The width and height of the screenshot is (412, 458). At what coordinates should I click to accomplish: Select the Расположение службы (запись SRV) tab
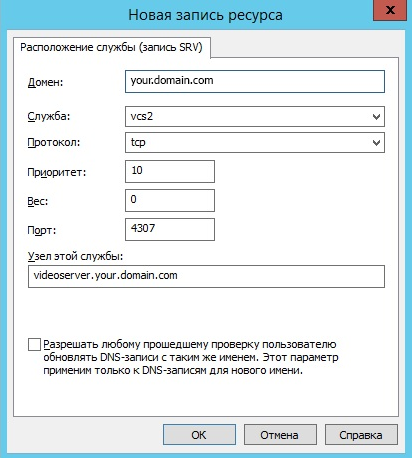click(112, 47)
